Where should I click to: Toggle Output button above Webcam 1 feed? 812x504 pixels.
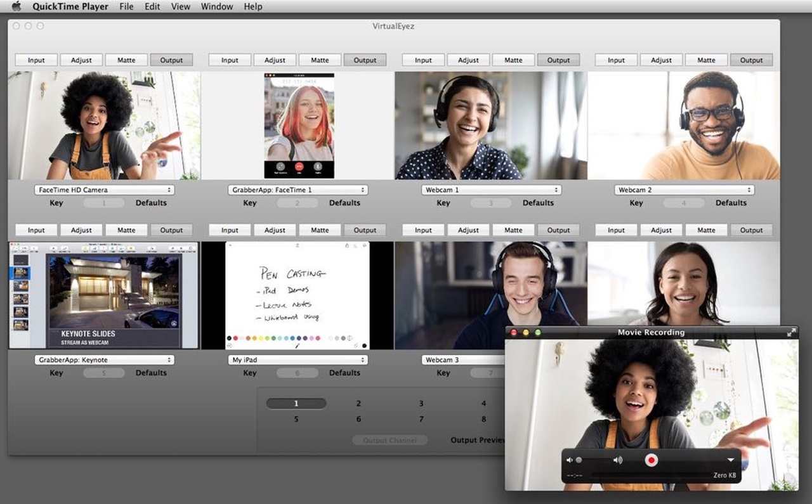point(558,60)
